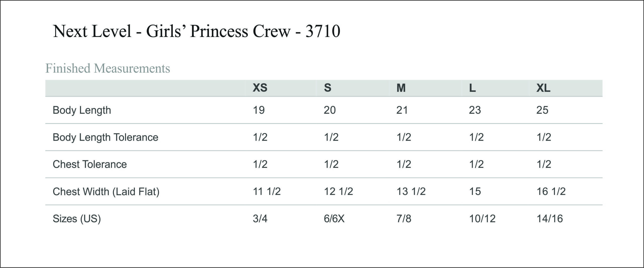
Task: Select the Chest Width (Laid Flat) label
Action: [106, 192]
